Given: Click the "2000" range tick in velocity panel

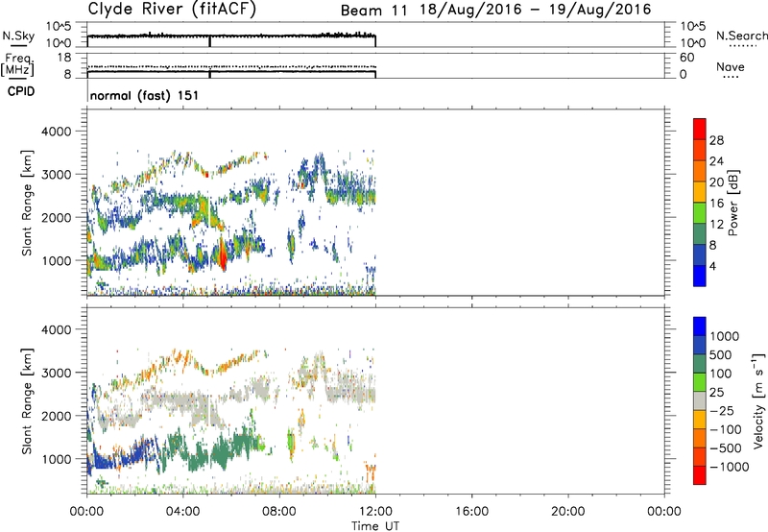Looking at the screenshot, I should coord(57,416).
